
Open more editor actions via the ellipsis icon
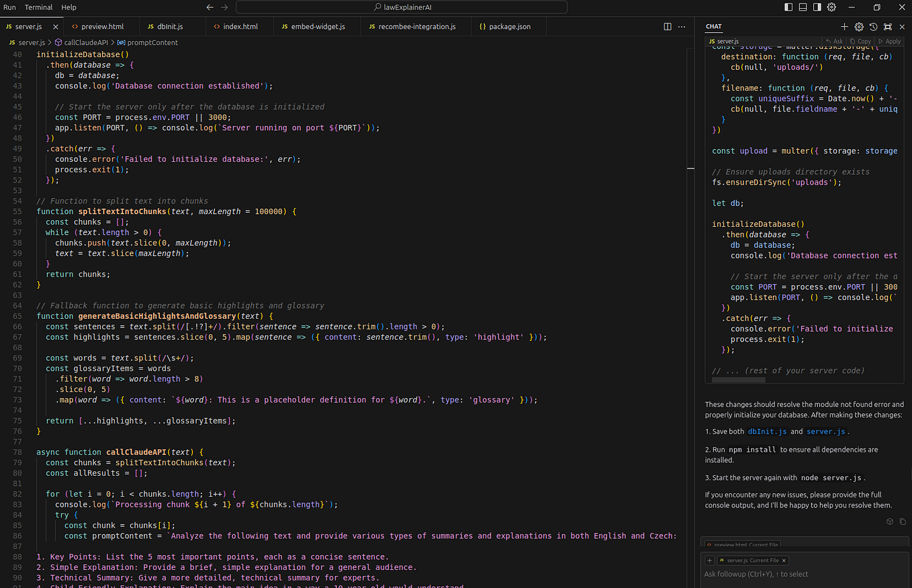pyautogui.click(x=682, y=26)
